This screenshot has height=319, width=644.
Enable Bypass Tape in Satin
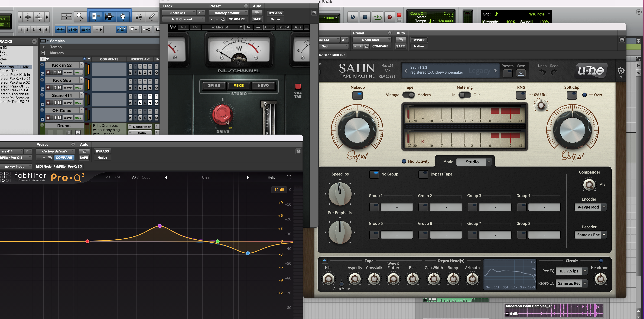pos(423,174)
